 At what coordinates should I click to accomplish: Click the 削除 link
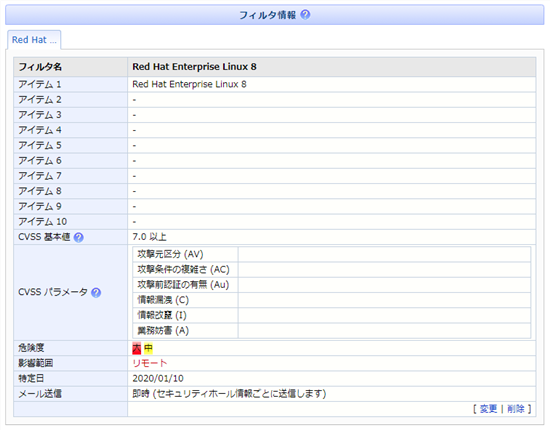[516, 409]
